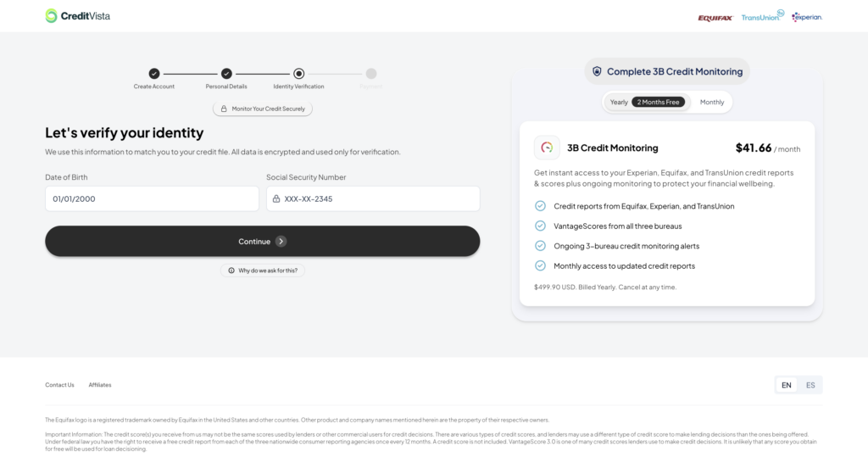Return to the Personal Details step
The height and width of the screenshot is (469, 868).
[x=226, y=74]
